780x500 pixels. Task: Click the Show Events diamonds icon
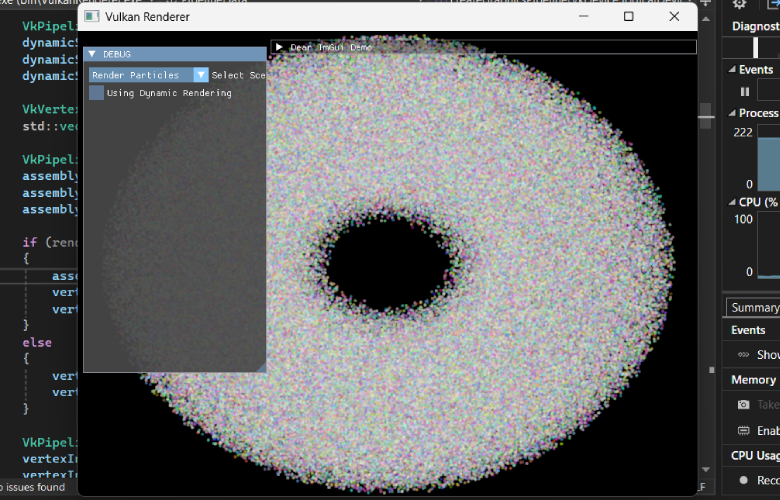744,355
